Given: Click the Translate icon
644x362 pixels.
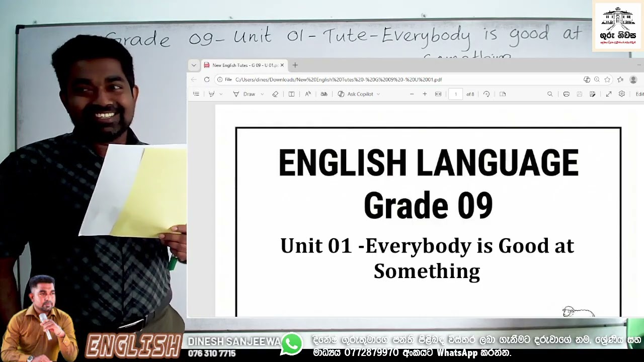Looking at the screenshot, I should [x=324, y=94].
